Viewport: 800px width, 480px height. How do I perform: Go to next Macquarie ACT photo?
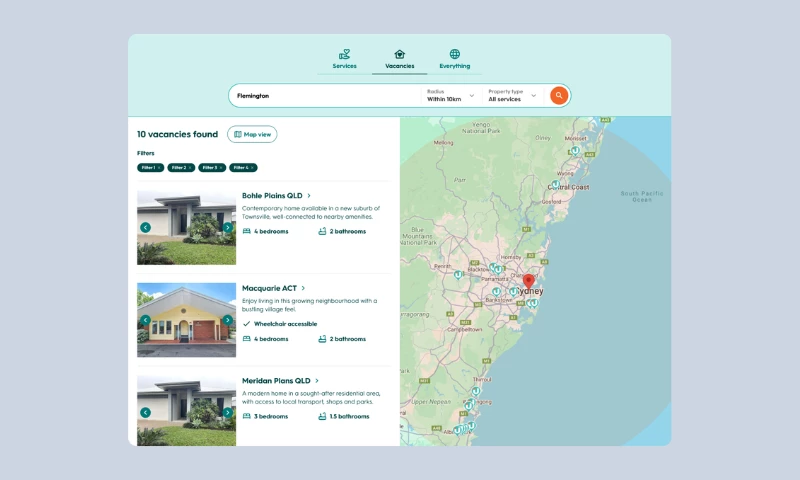point(228,320)
